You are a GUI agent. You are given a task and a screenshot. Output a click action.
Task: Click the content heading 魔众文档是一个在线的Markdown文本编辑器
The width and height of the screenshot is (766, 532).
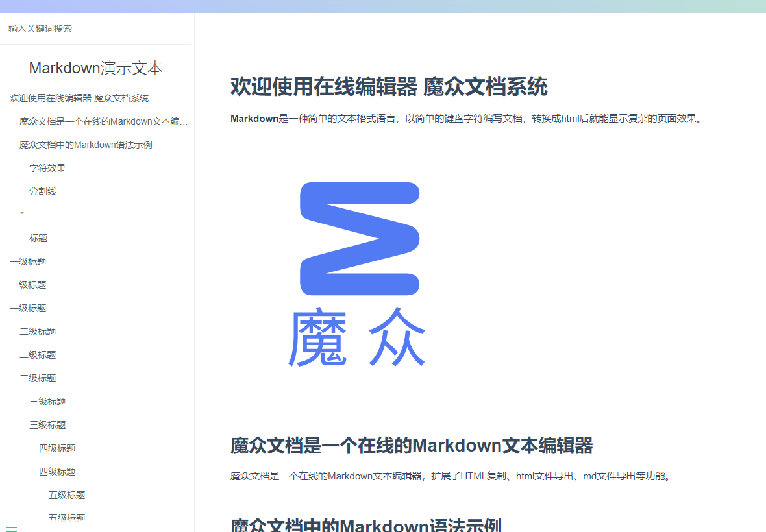(412, 446)
